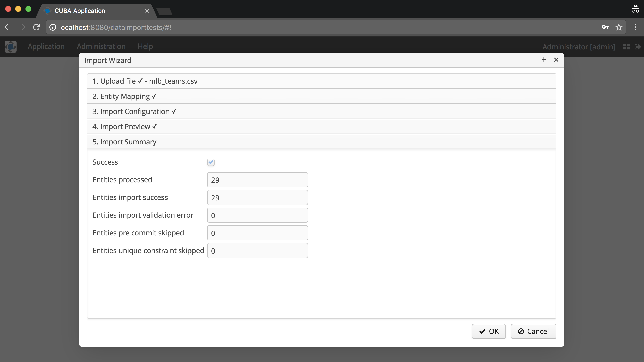Expand the 2. Entity Mapping step

(321, 96)
